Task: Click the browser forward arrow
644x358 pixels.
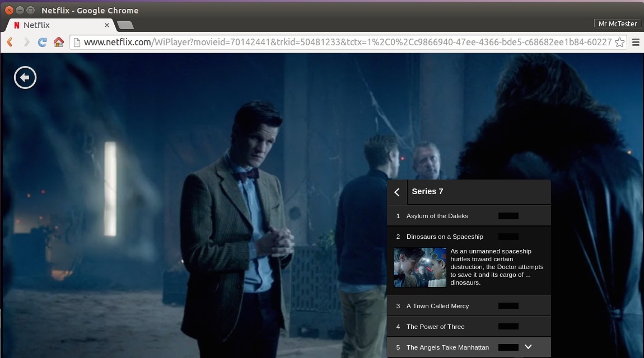Action: (27, 42)
